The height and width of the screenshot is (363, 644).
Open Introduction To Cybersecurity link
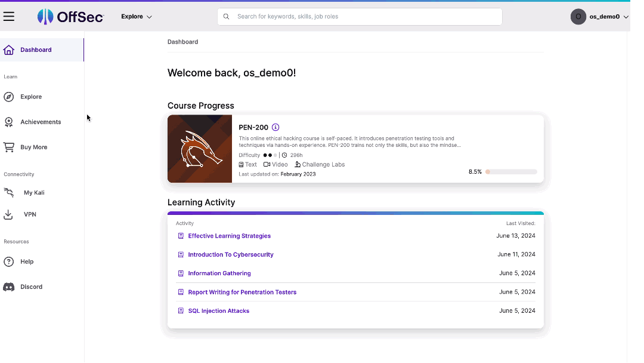[x=230, y=254]
